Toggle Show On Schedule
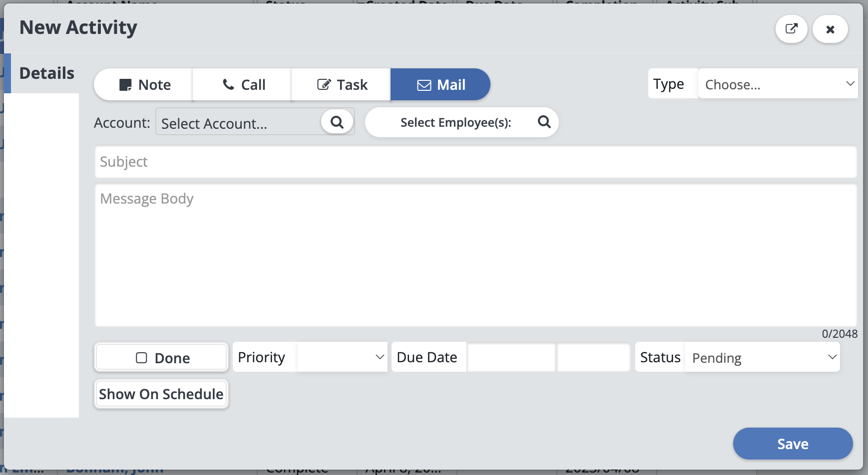868x475 pixels. pos(161,394)
